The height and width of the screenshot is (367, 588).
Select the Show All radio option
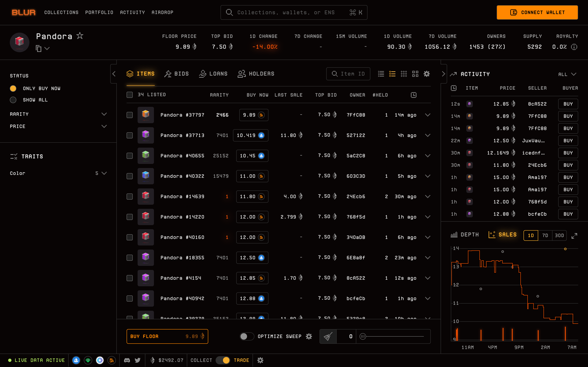[13, 100]
